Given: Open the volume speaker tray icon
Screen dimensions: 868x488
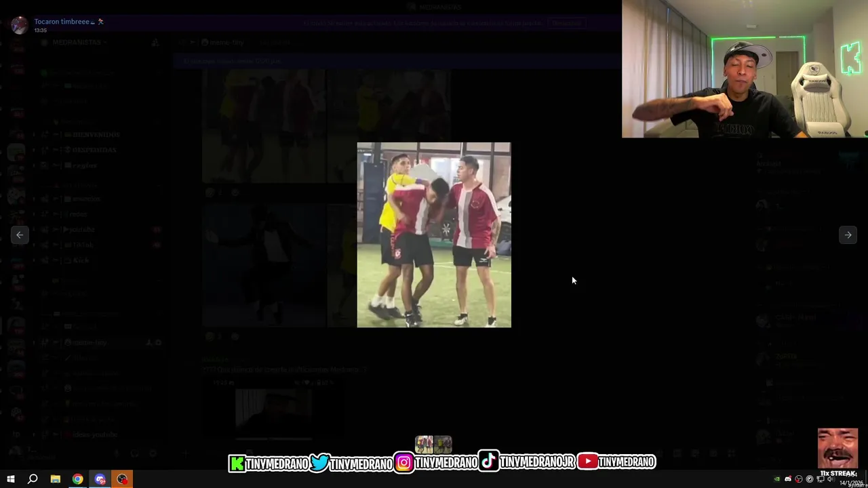Looking at the screenshot, I should (x=831, y=479).
